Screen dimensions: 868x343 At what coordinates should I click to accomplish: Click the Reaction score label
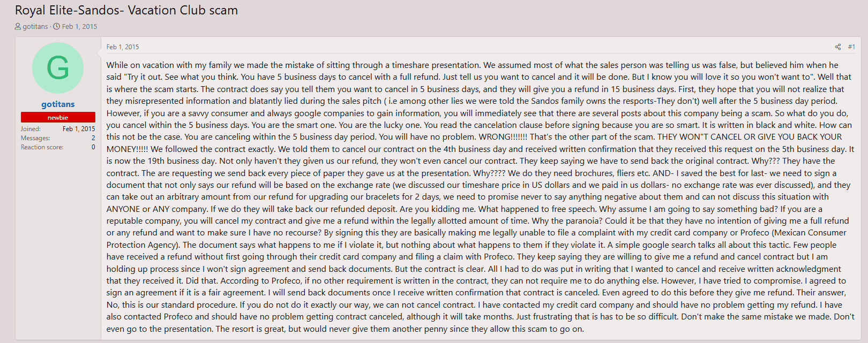(x=42, y=147)
